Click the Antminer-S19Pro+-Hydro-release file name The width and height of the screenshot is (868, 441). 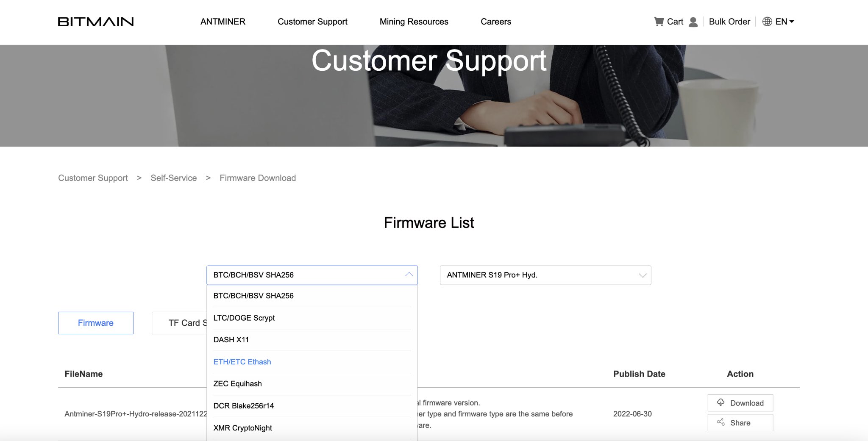click(x=136, y=414)
